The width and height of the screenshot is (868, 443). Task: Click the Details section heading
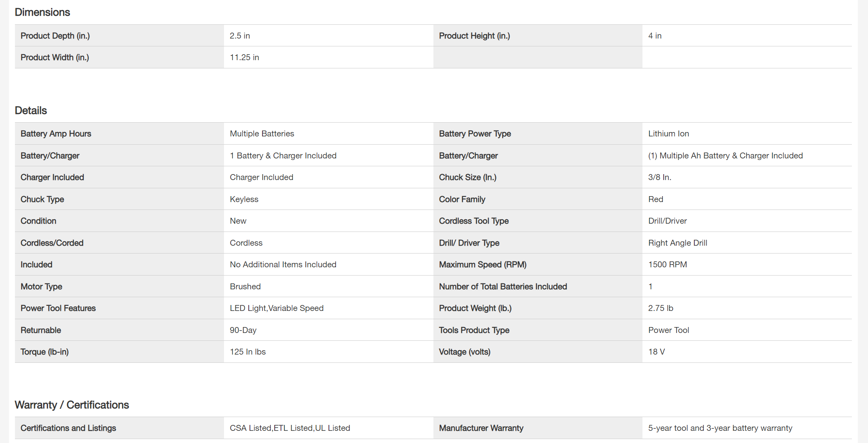(x=31, y=110)
